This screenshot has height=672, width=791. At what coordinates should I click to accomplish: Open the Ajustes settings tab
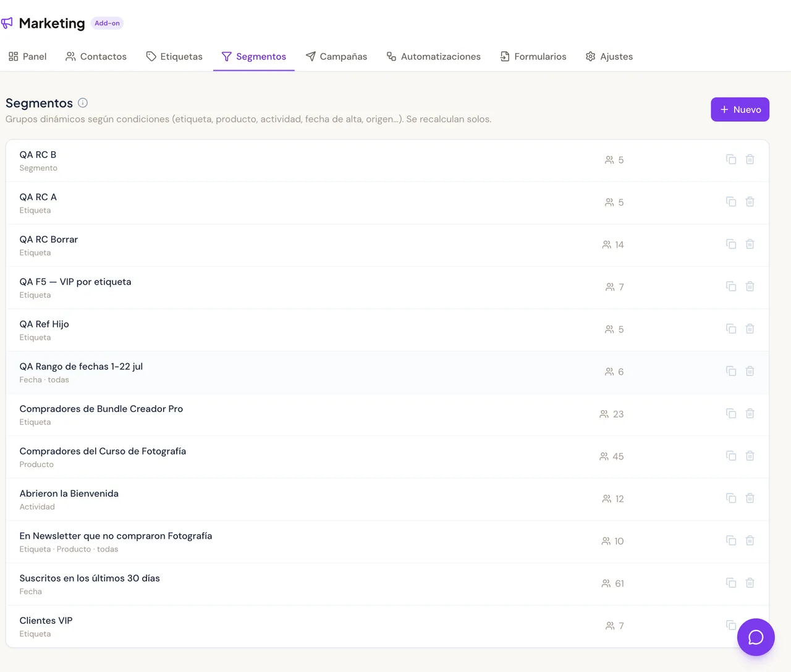609,56
